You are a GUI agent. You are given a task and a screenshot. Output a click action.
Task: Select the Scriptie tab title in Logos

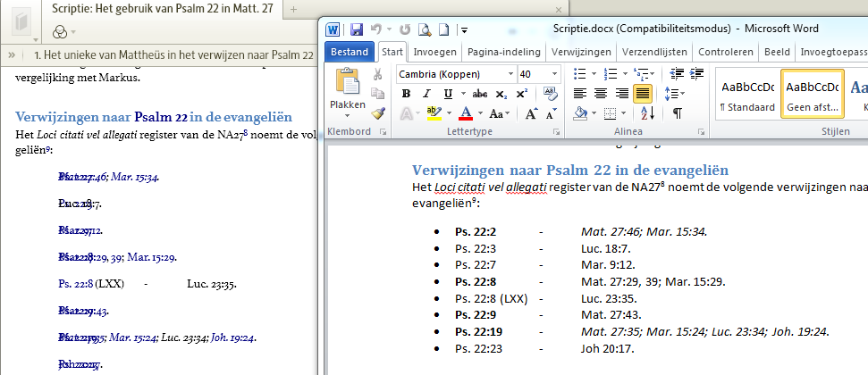click(x=163, y=9)
